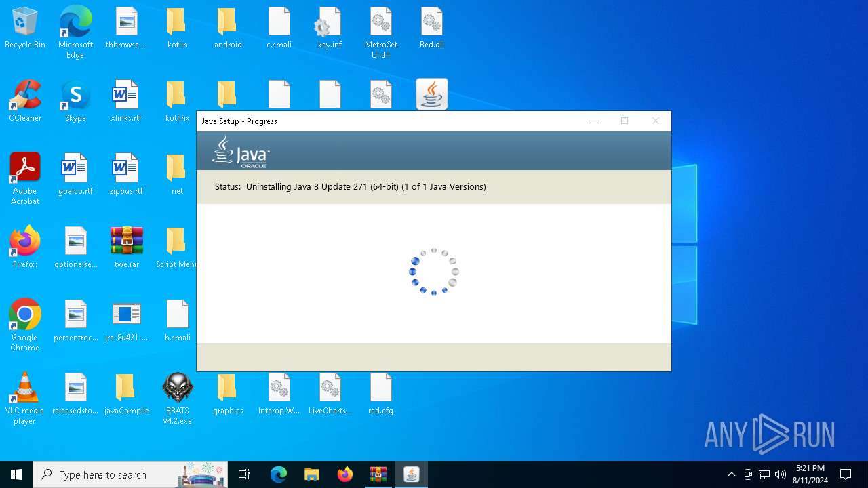Screen dimensions: 868x488
Task: Open Skype desktop shortcut
Action: tap(75, 101)
